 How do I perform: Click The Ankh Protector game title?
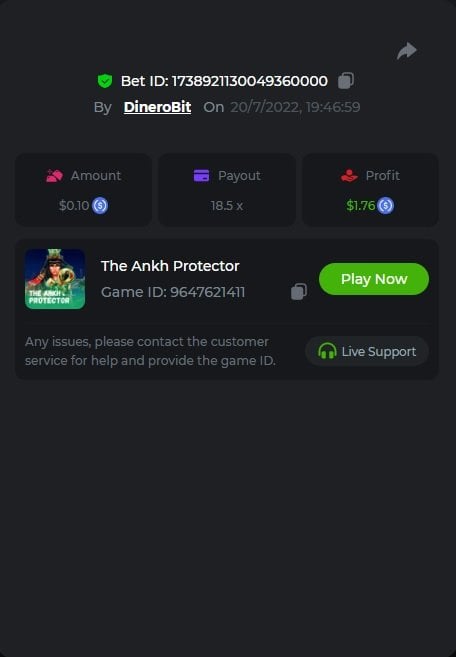coord(170,266)
